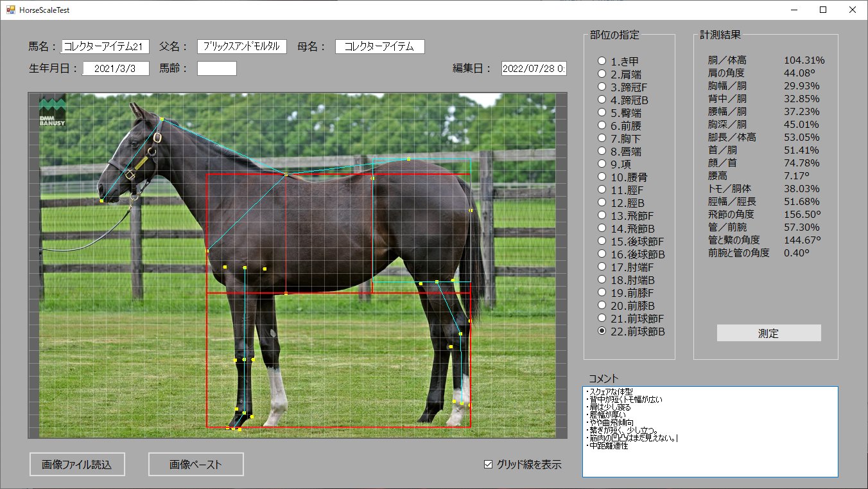Focus the 馬名 input field

pos(105,47)
